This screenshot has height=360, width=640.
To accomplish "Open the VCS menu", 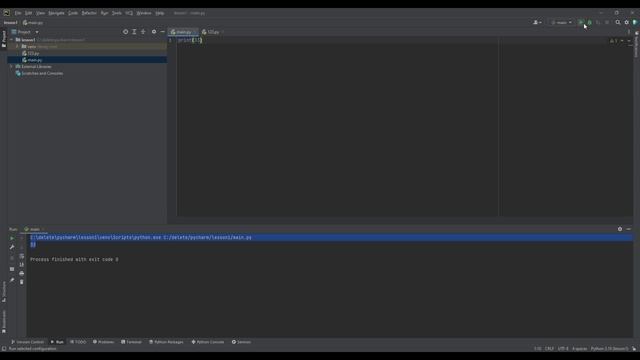I will coord(129,13).
